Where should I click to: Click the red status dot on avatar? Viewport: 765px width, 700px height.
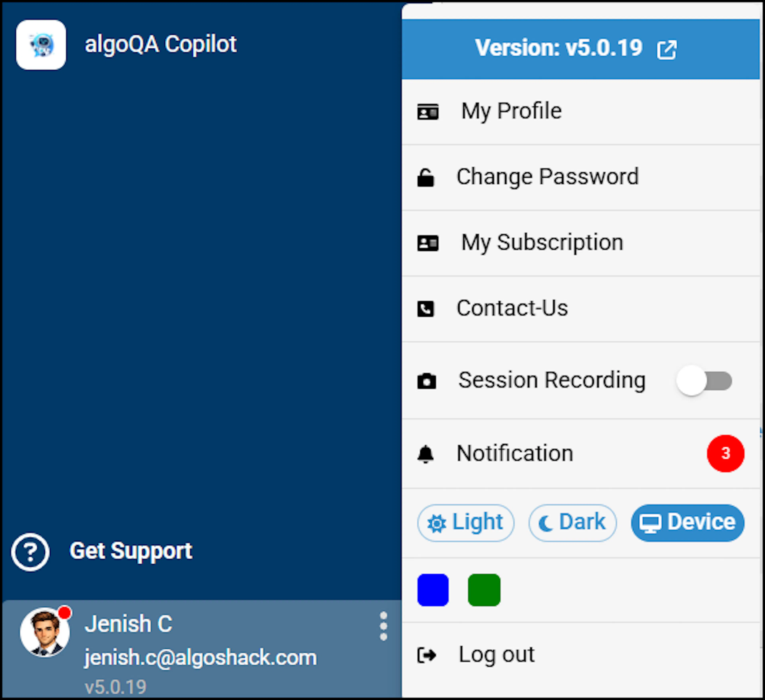click(x=65, y=613)
